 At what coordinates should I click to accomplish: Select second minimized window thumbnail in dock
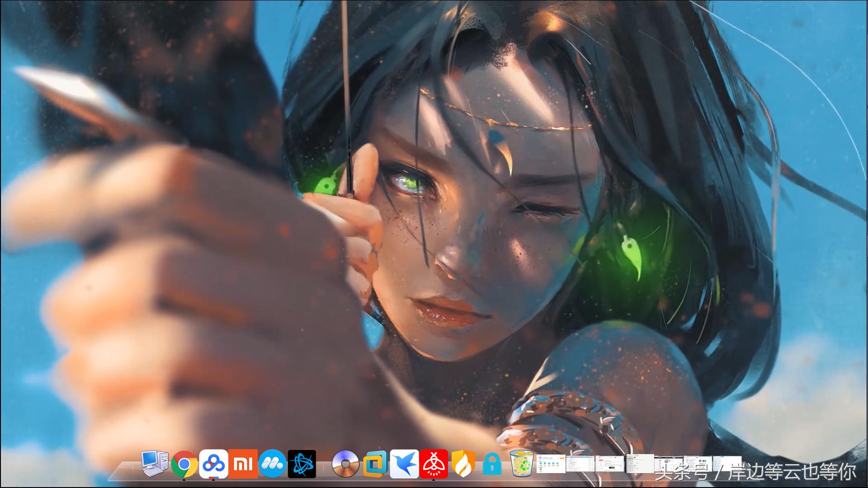pyautogui.click(x=580, y=464)
